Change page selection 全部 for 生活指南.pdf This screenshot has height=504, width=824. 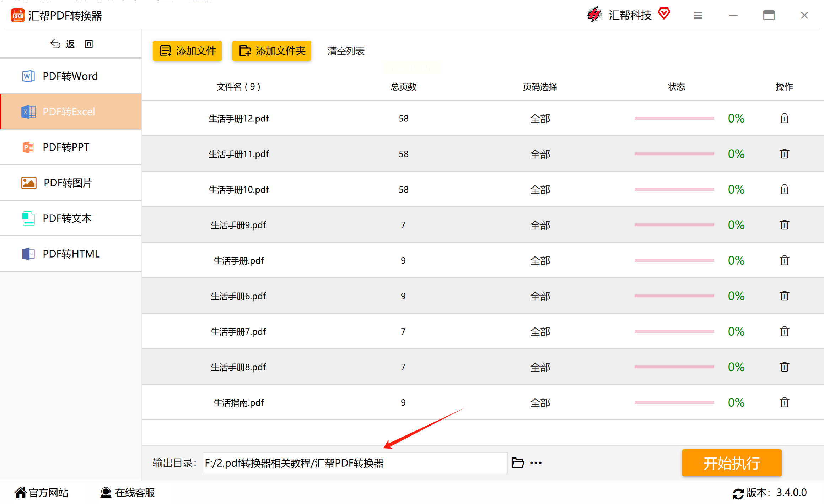coord(540,402)
